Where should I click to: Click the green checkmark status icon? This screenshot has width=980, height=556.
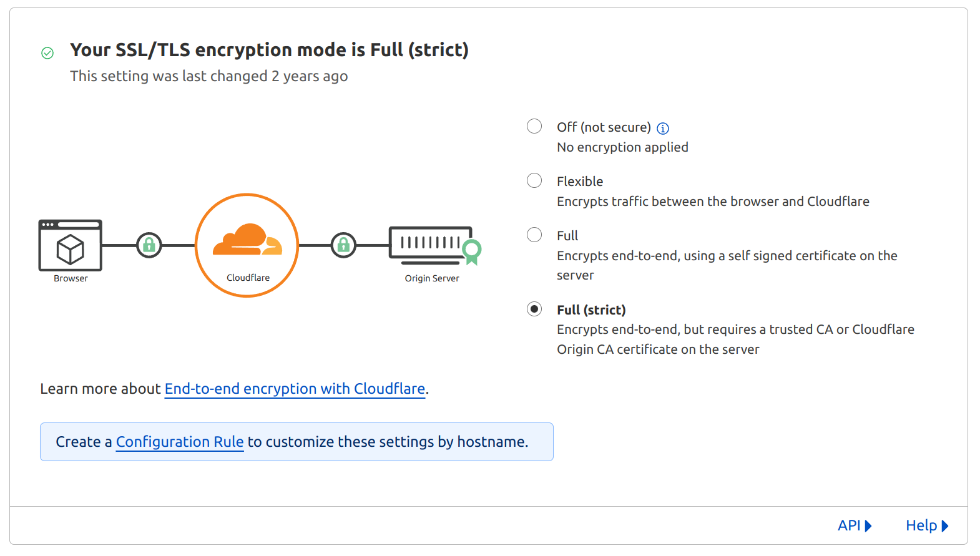[x=48, y=52]
